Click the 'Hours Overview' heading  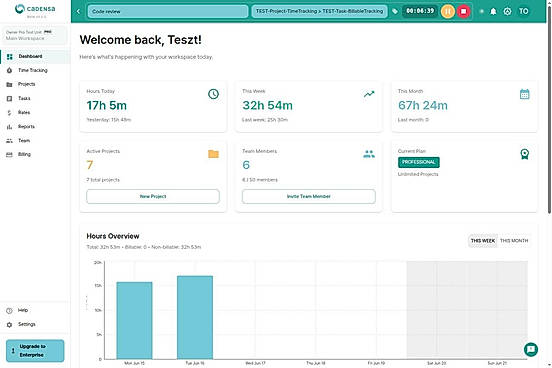(113, 236)
